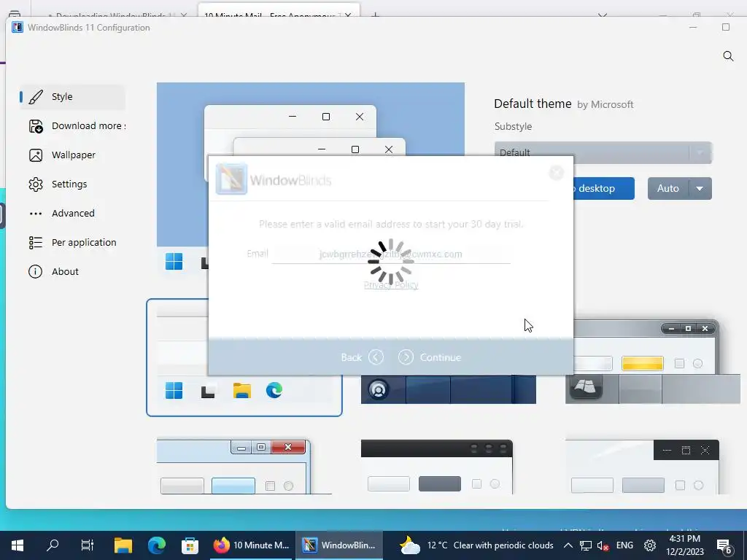
Task: Open the Auto dropdown arrow
Action: [x=700, y=189]
